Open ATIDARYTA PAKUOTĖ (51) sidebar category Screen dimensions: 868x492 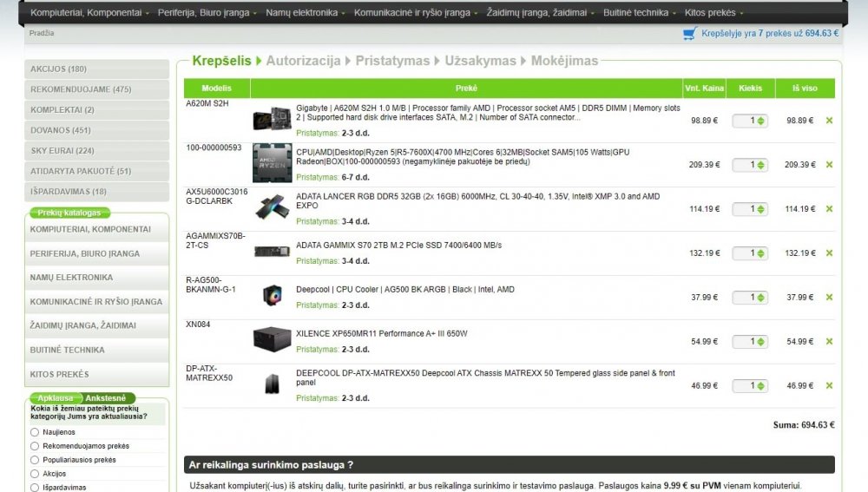(x=97, y=172)
